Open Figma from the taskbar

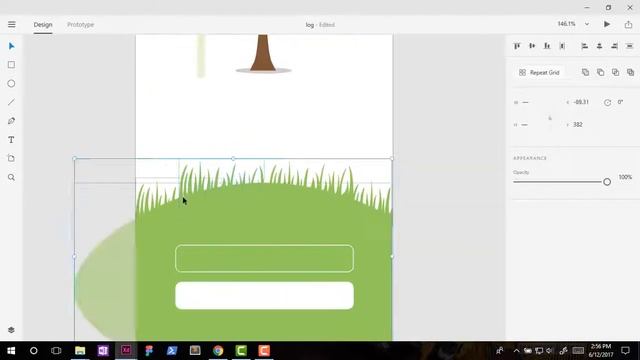point(149,351)
